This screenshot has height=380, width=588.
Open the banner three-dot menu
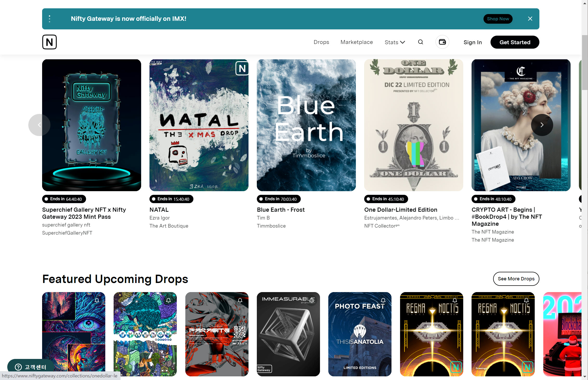point(49,19)
